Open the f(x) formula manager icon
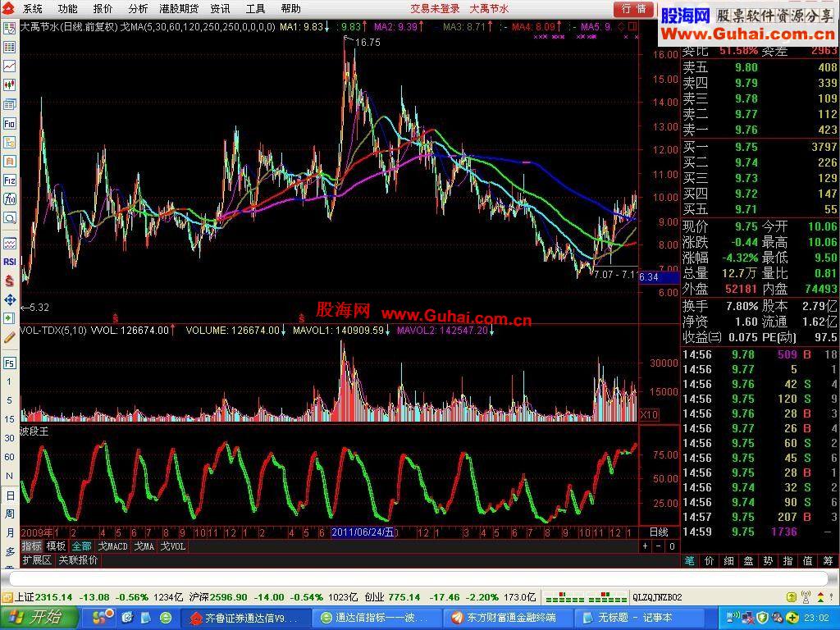 pos(9,199)
